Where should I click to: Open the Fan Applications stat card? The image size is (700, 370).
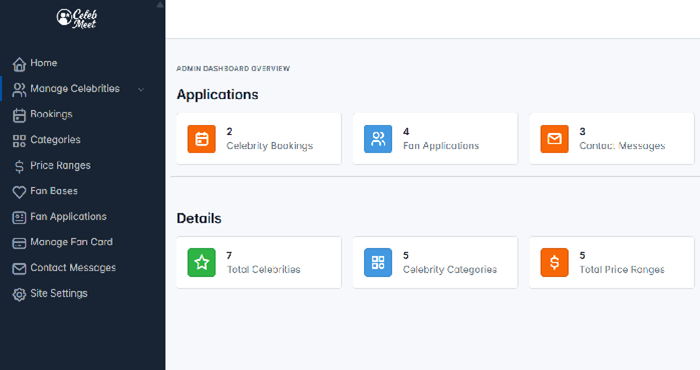click(435, 138)
